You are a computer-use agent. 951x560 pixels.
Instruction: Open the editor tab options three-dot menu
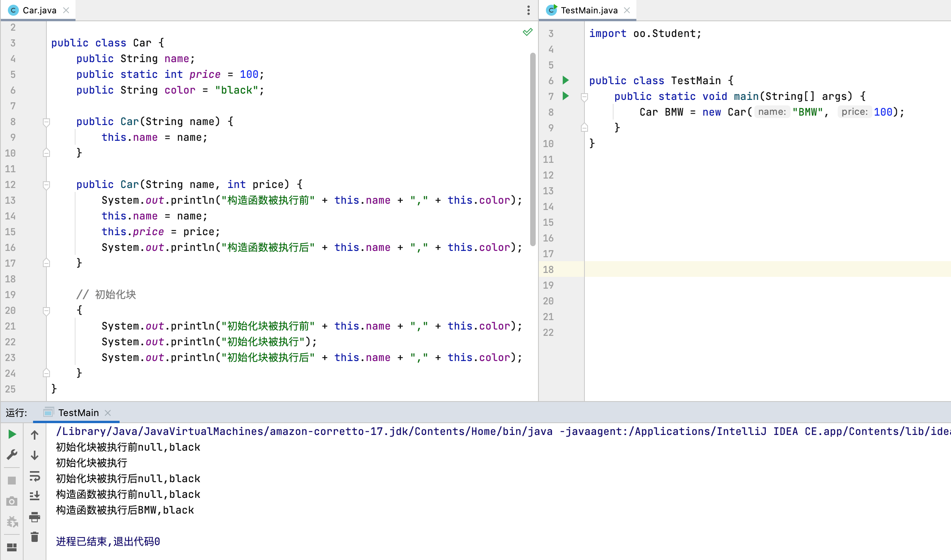point(528,10)
